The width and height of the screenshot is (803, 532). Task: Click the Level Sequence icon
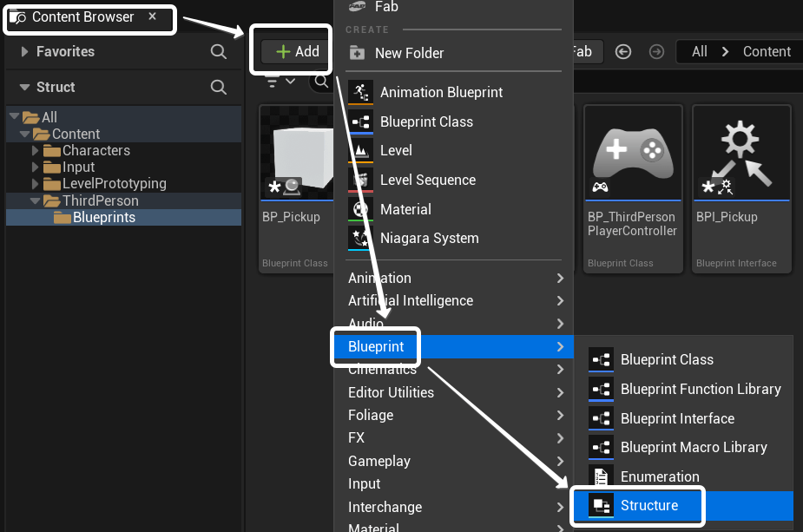360,180
